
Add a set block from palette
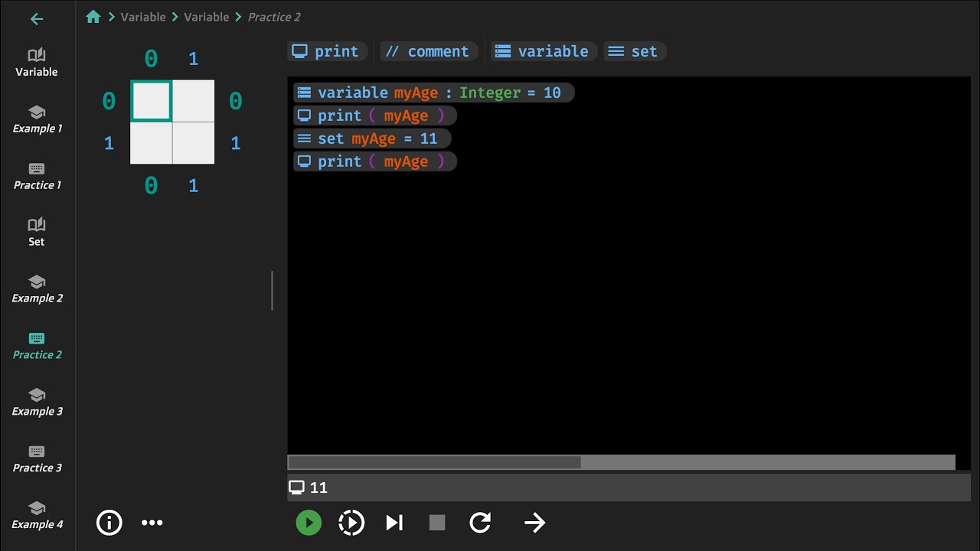tap(635, 51)
